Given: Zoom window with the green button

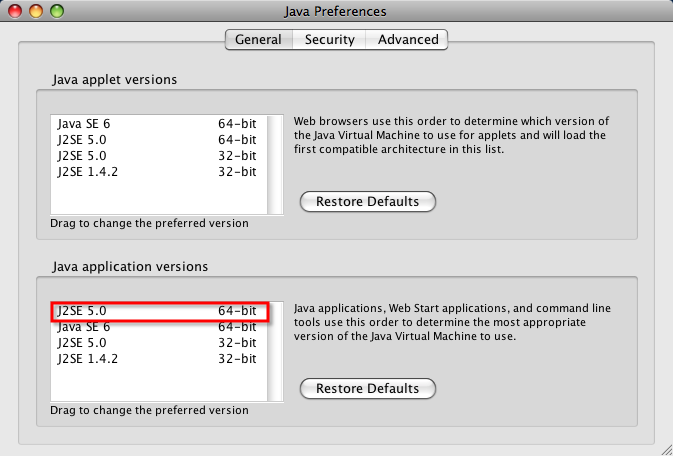Looking at the screenshot, I should (x=57, y=11).
